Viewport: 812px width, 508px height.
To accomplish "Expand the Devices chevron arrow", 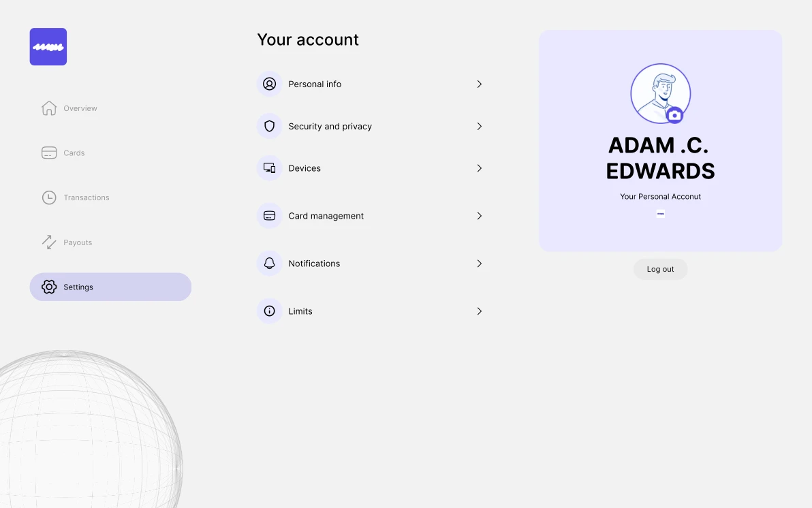I will [480, 168].
